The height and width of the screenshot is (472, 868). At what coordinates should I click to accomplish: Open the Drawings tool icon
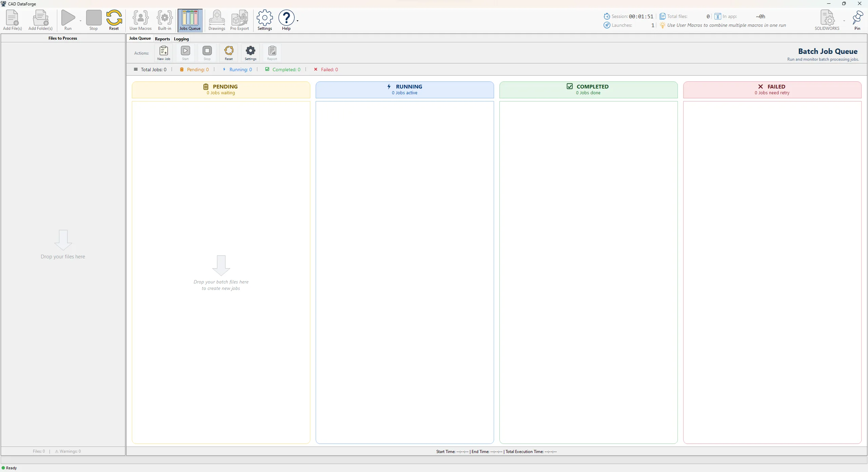click(217, 18)
